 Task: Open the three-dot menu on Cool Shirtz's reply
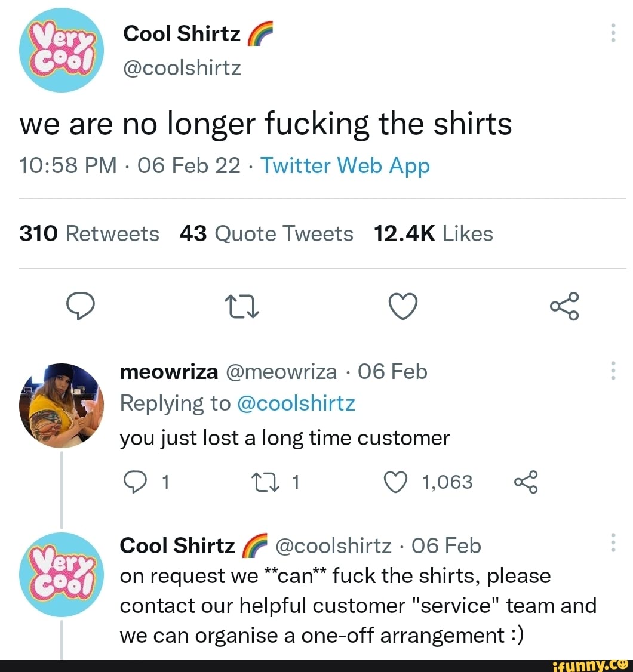[x=613, y=543]
